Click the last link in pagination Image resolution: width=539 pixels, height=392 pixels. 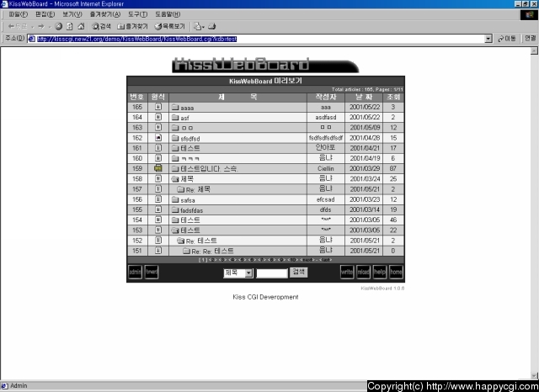[x=325, y=260]
